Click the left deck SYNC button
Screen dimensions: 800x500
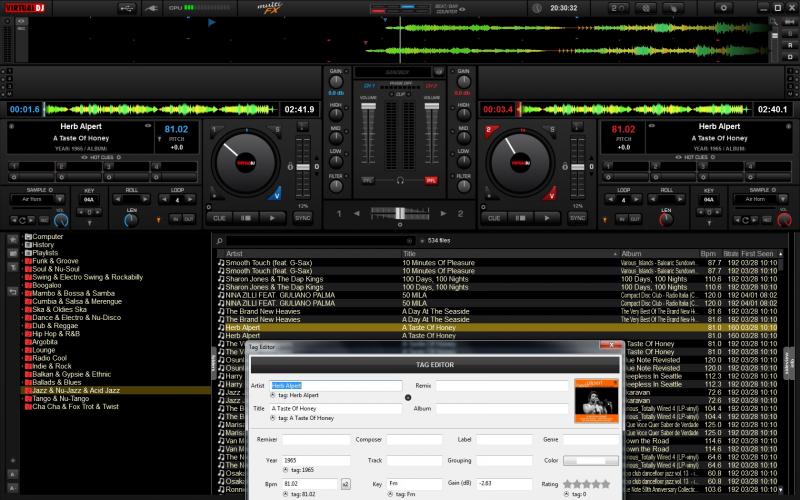[x=303, y=218]
